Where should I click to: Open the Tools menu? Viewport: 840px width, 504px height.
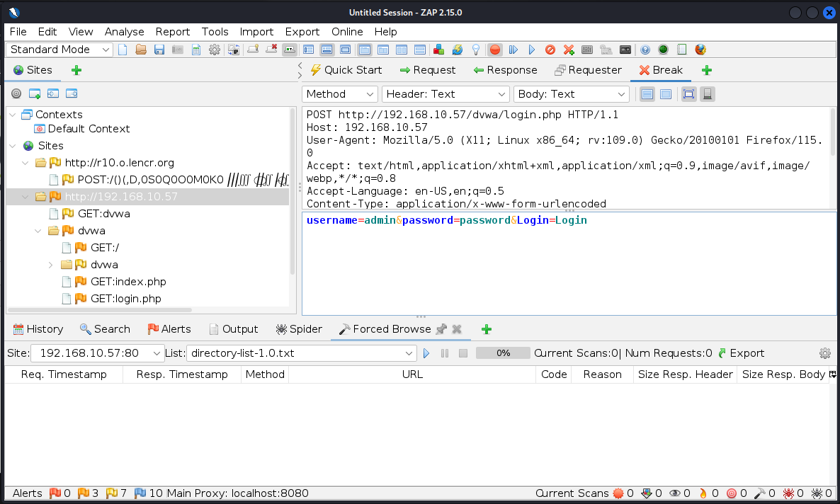tap(215, 32)
